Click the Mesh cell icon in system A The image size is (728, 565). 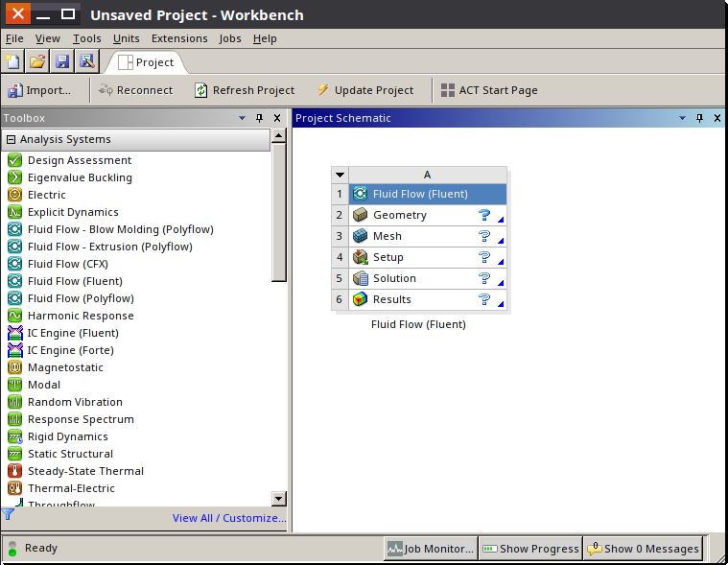(361, 236)
